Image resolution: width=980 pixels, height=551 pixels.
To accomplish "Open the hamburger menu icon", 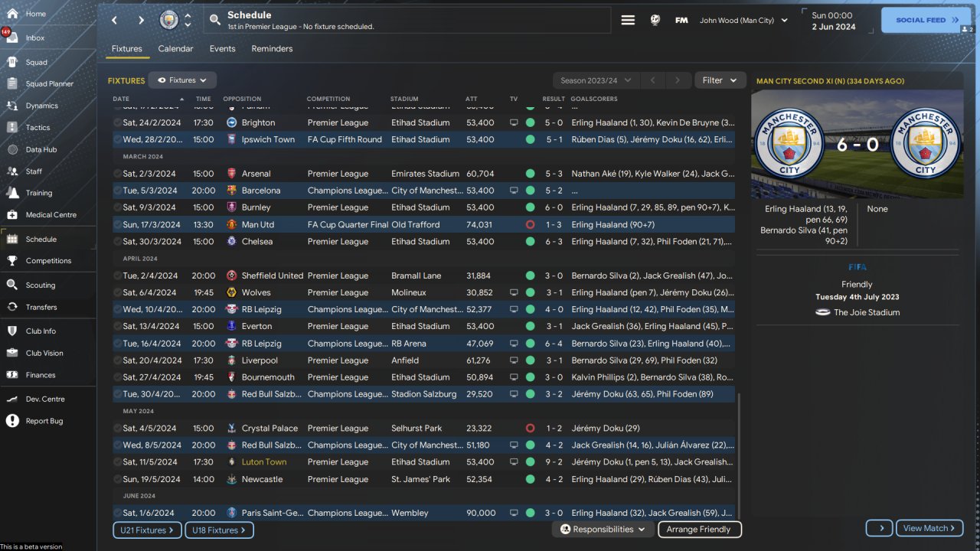I will point(628,21).
